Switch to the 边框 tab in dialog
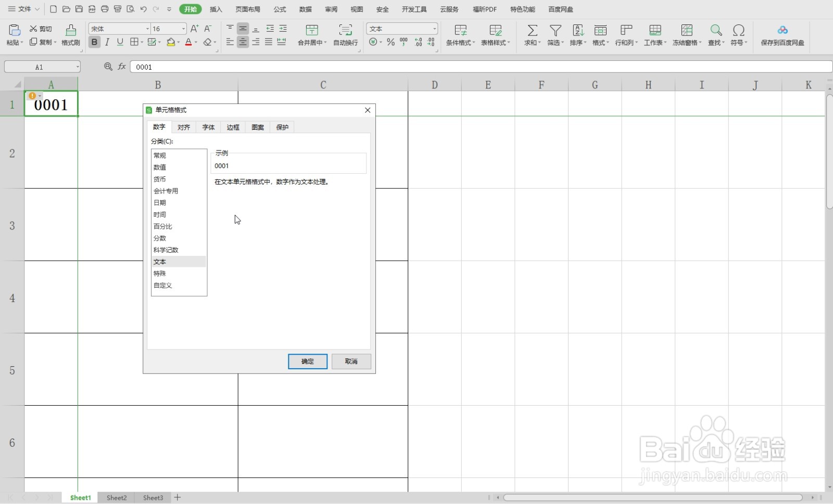This screenshot has height=504, width=833. 233,127
